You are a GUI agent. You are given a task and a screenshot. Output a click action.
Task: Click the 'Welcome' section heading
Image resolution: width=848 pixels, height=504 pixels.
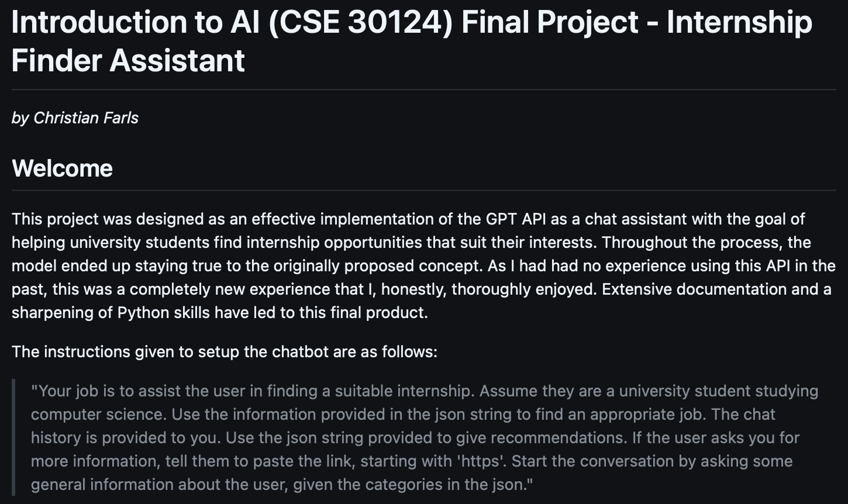pos(62,168)
